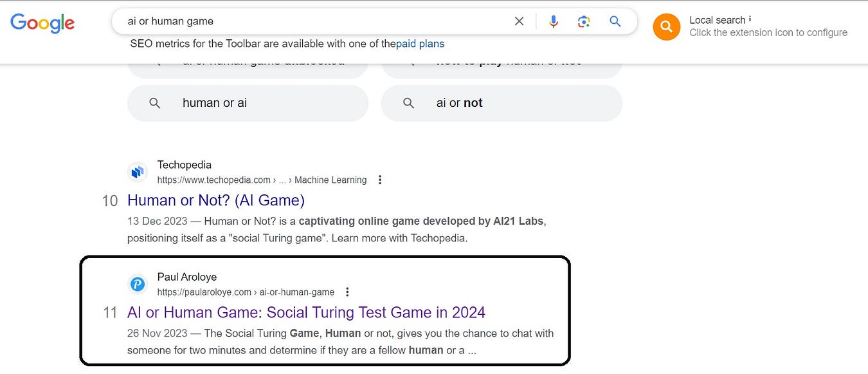Click the paularoloye.com URL breadcrumb
The height and width of the screenshot is (374, 868).
(x=246, y=292)
